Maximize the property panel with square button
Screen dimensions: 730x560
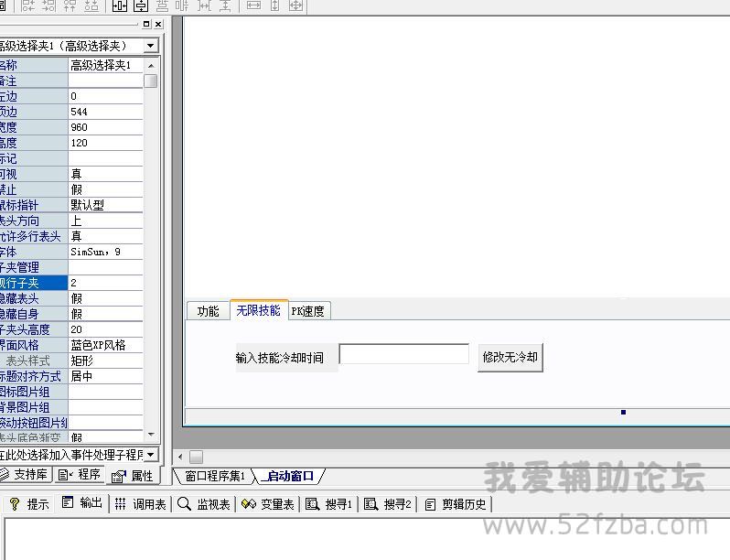pos(146,24)
